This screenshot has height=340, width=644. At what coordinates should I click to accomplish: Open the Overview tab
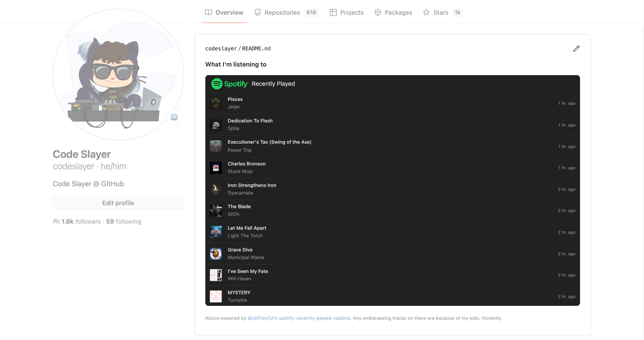coord(224,12)
